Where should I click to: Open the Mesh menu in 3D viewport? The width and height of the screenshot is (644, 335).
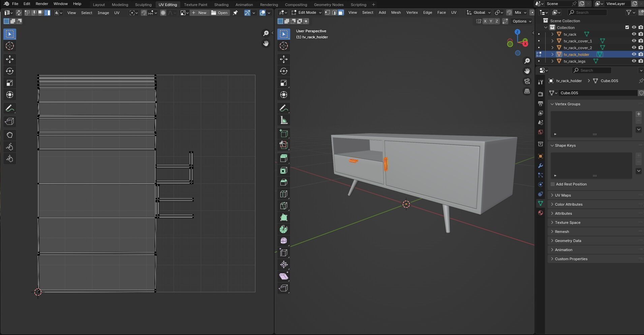pyautogui.click(x=396, y=12)
